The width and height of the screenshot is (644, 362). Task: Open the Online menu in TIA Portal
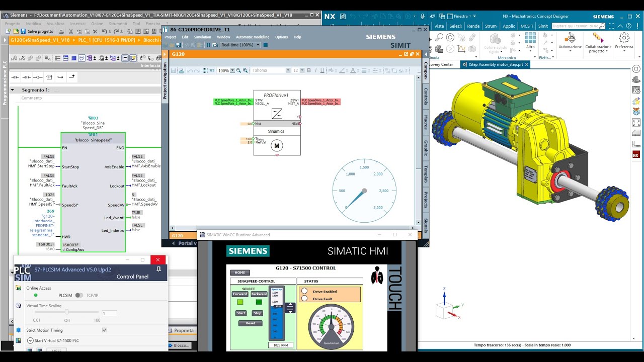[x=97, y=24]
